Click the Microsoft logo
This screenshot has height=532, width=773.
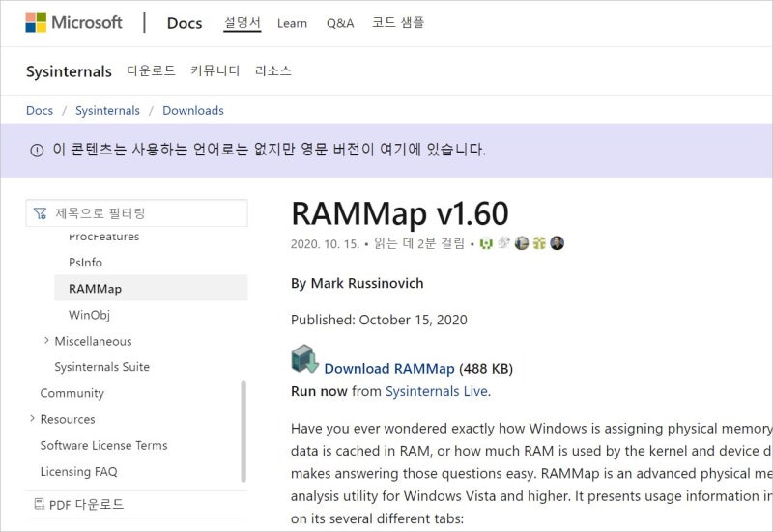click(73, 22)
